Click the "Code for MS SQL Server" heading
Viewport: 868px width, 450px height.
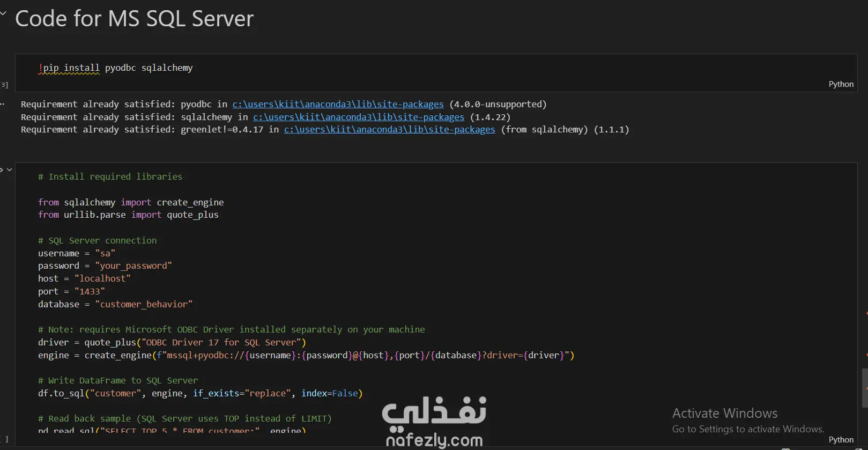click(x=134, y=19)
